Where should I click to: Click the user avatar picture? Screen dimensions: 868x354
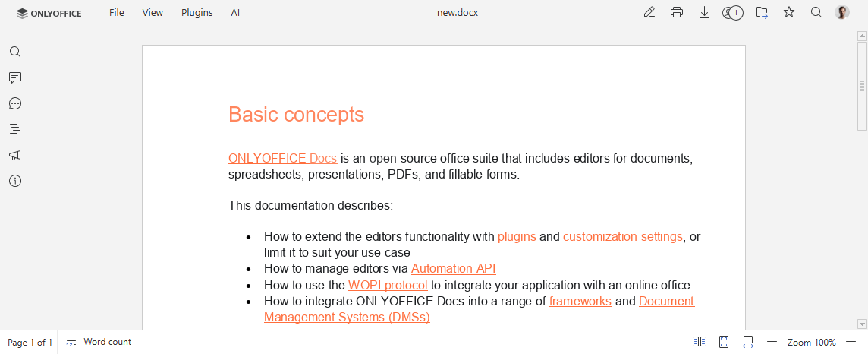click(x=842, y=12)
